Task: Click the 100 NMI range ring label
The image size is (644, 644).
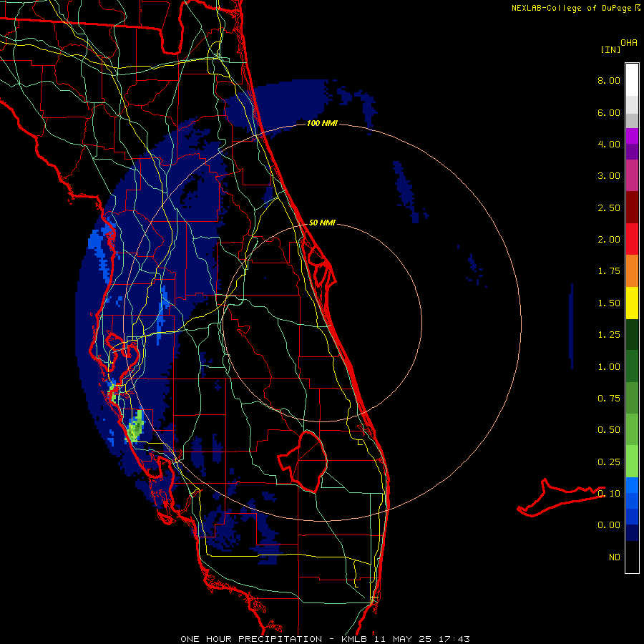Action: [x=322, y=123]
